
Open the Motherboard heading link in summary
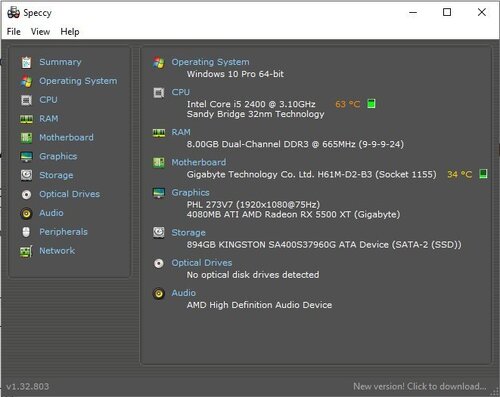coord(199,162)
